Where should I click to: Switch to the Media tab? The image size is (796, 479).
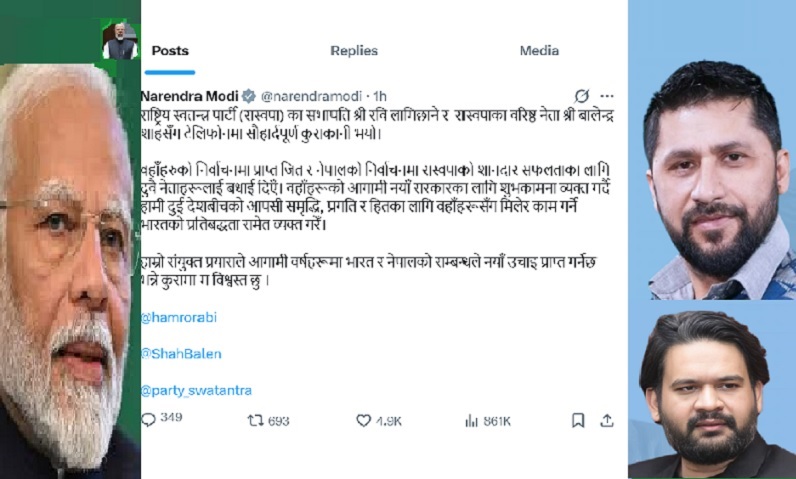(539, 51)
